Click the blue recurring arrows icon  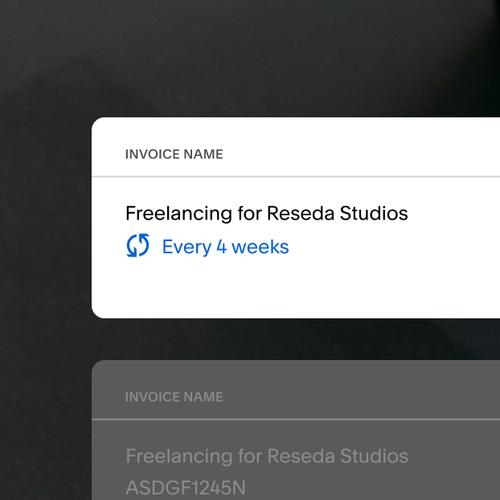click(138, 246)
